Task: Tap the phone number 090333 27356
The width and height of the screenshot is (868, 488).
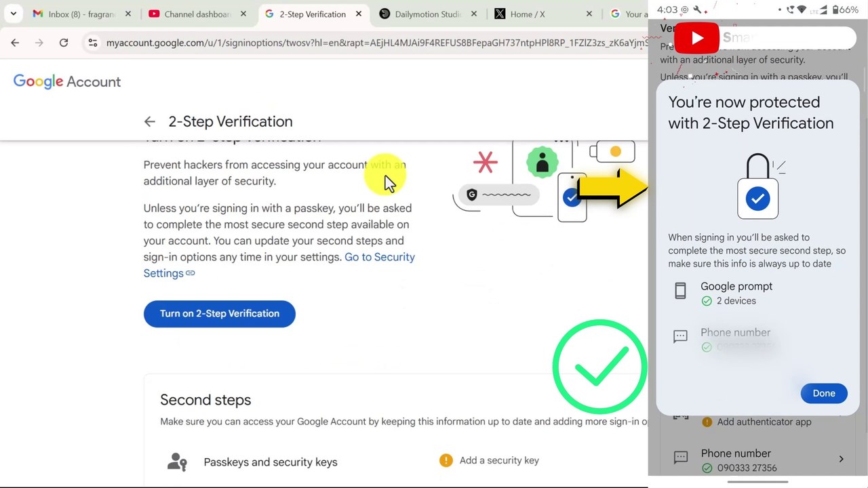Action: (747, 468)
